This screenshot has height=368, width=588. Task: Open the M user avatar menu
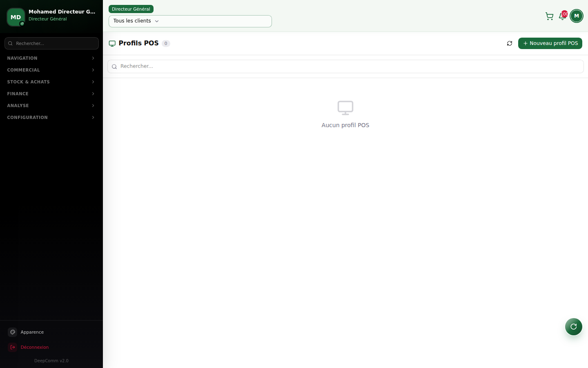[576, 16]
